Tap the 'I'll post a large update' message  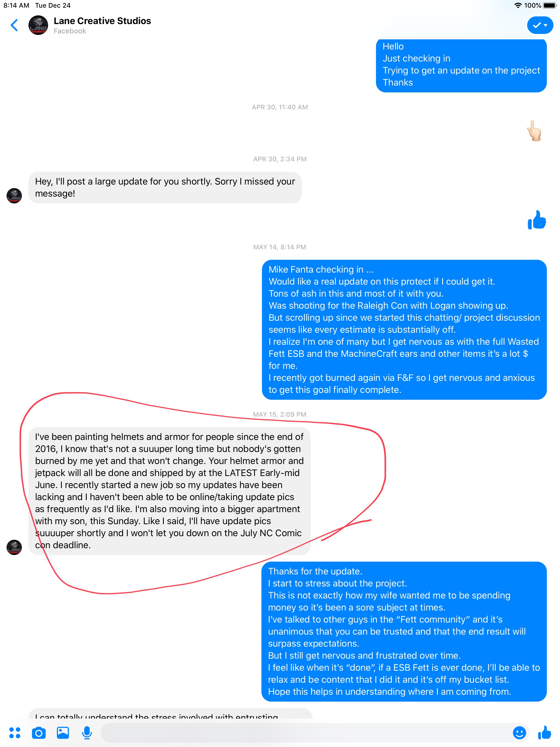click(x=165, y=187)
